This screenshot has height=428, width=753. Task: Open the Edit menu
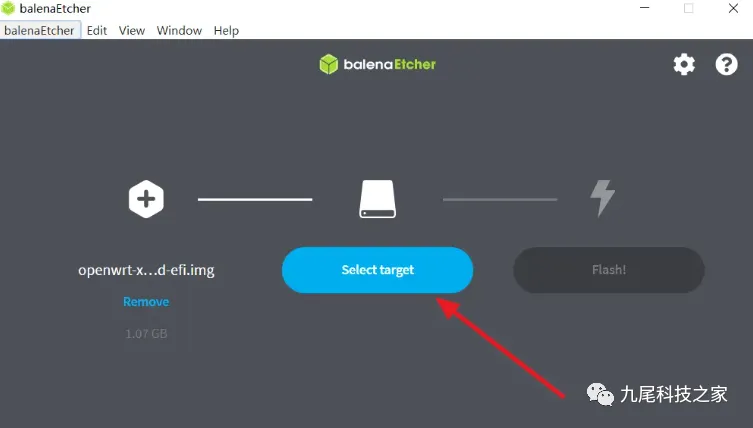(97, 31)
